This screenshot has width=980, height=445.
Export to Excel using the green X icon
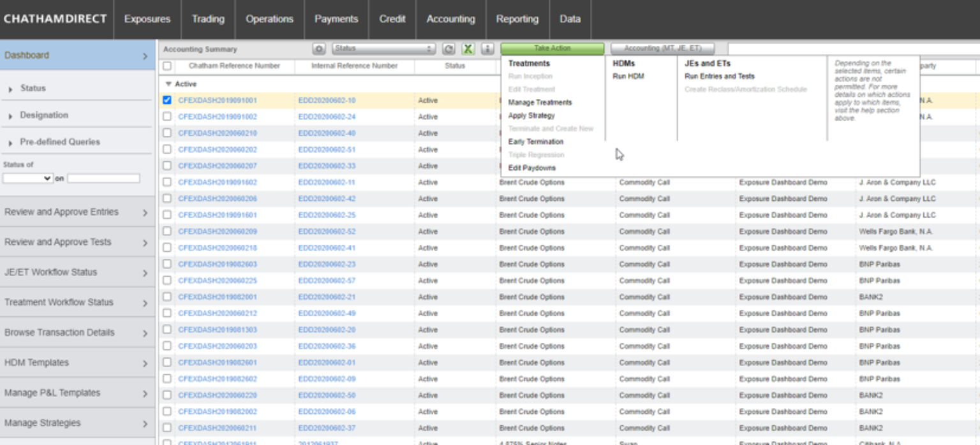468,49
